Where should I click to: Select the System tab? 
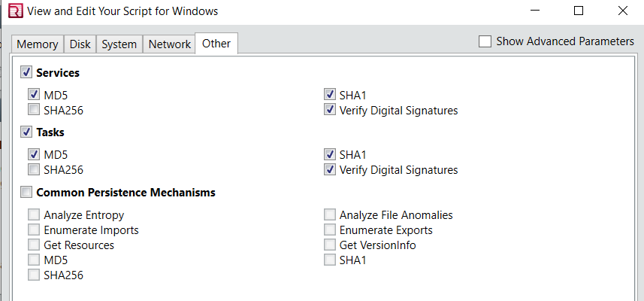(x=119, y=44)
